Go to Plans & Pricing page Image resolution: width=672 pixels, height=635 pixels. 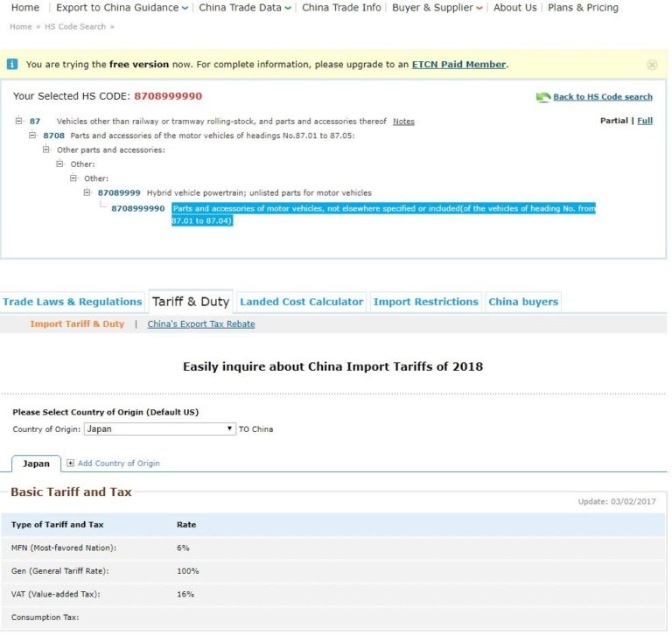pyautogui.click(x=583, y=8)
